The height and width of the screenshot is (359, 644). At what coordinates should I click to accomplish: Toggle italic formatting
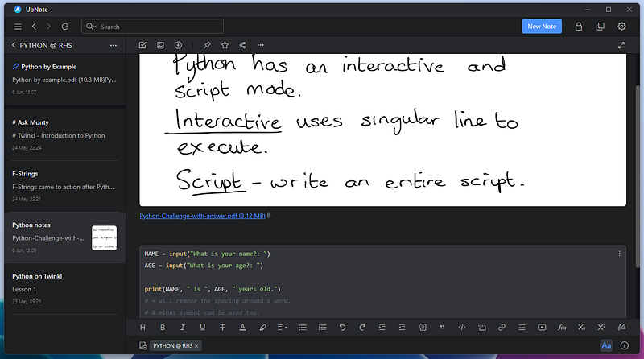183,328
